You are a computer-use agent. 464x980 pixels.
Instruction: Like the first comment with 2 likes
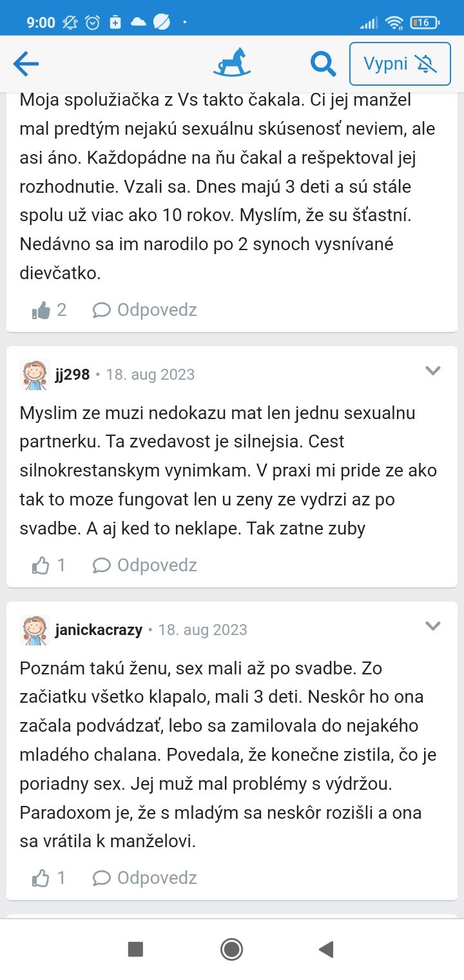tap(41, 311)
